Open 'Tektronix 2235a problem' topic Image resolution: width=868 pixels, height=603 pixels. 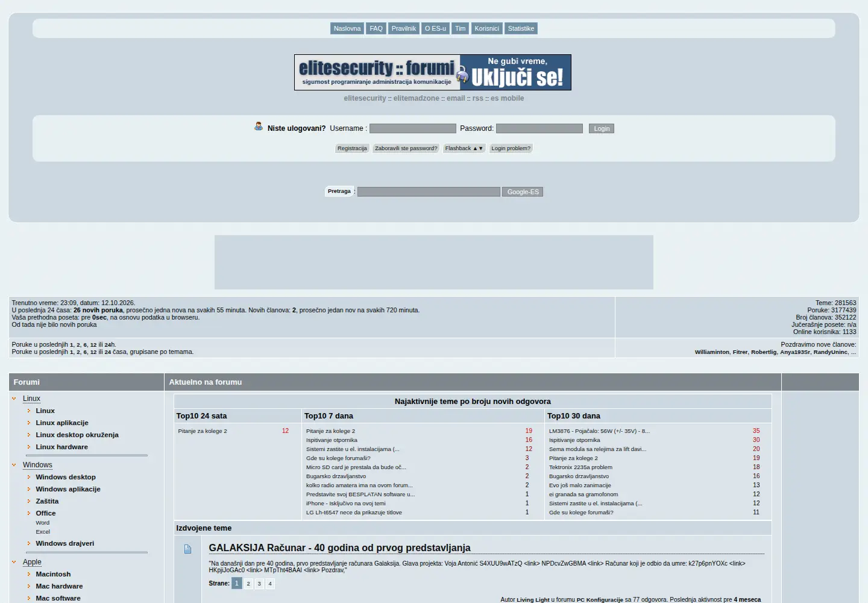point(580,467)
